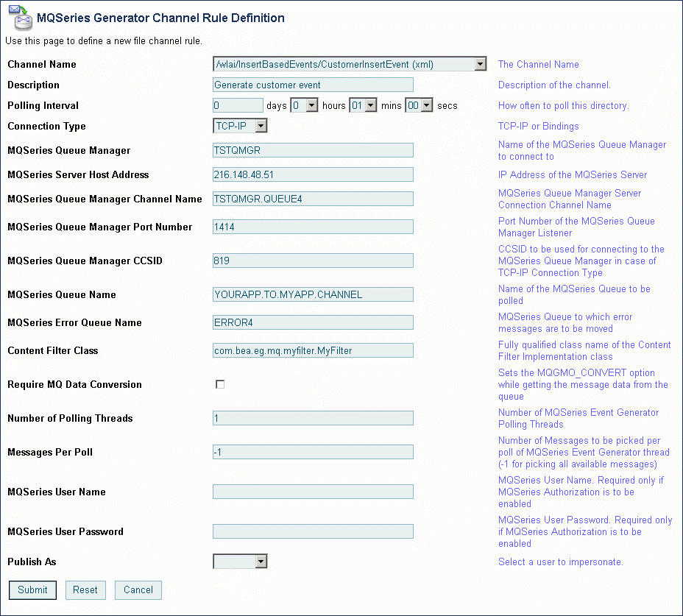
Task: Click the 'Content Filter Class' label
Action: 53,351
